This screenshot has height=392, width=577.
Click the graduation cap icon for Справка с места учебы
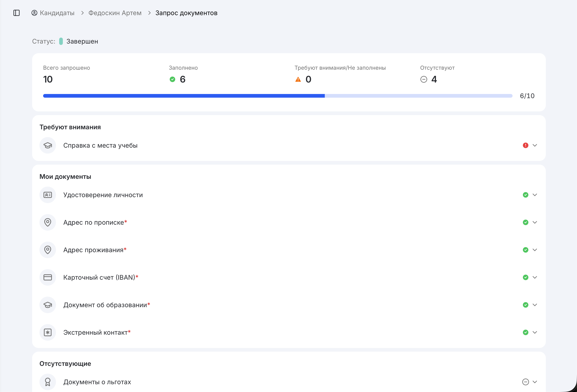coord(48,145)
